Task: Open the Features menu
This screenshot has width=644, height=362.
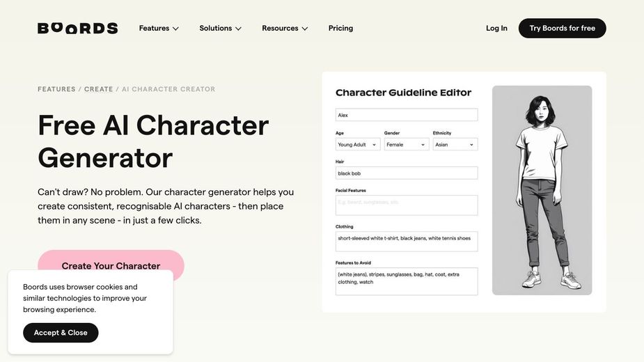Action: [159, 28]
